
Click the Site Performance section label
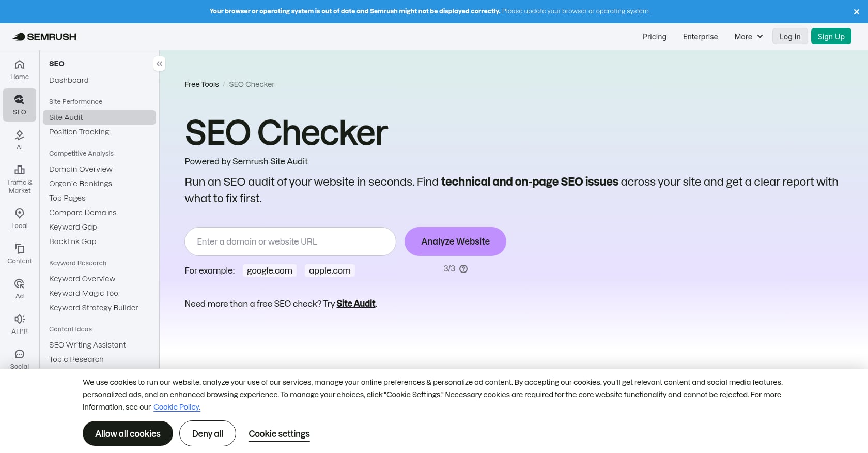click(75, 102)
